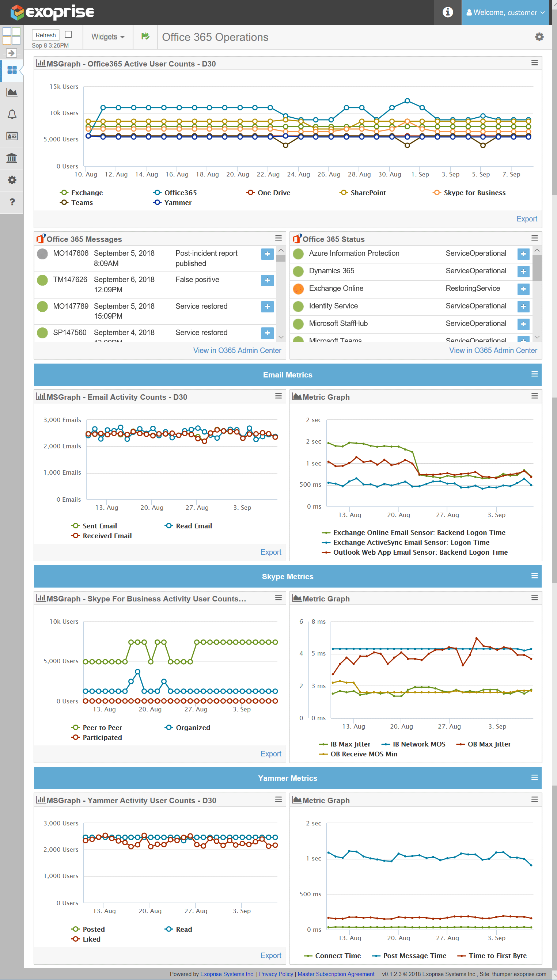Expand Azure Information Protection status row

[523, 254]
